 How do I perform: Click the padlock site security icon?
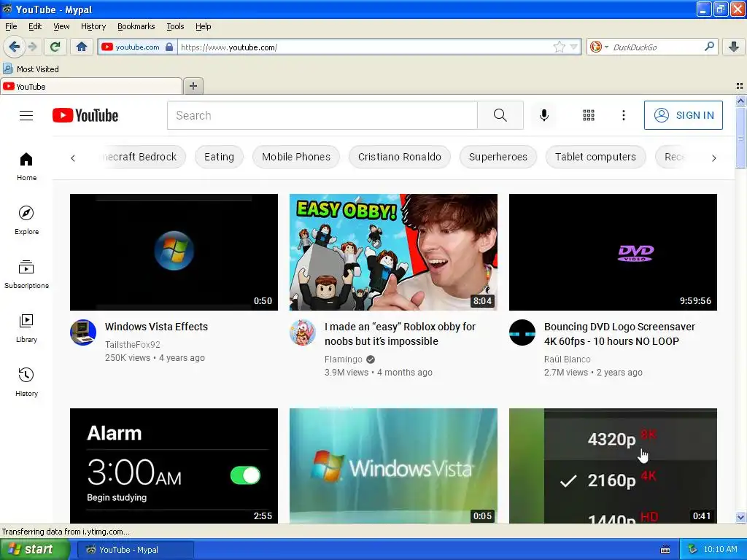pos(169,47)
